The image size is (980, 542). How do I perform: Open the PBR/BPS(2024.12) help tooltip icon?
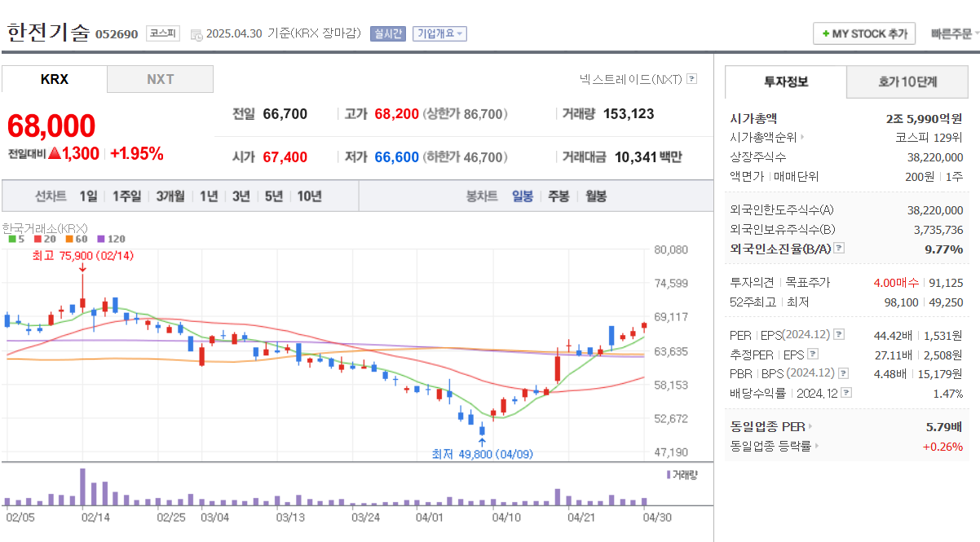tap(842, 373)
